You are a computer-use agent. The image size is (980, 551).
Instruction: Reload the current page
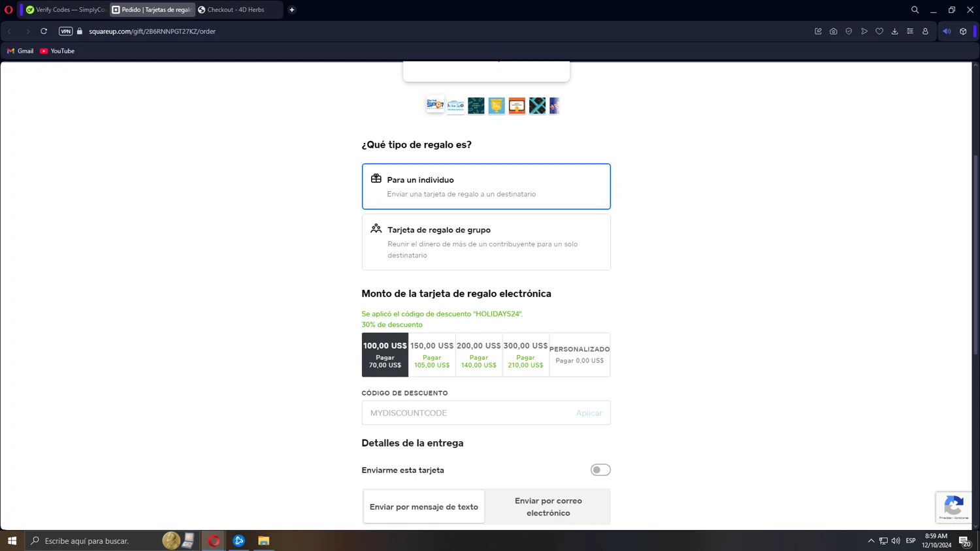tap(44, 31)
